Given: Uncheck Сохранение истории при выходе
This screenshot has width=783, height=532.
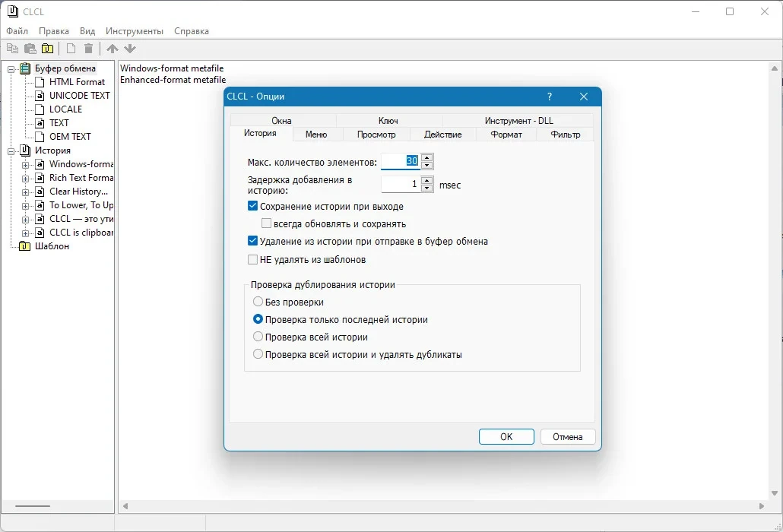Looking at the screenshot, I should click(x=252, y=206).
